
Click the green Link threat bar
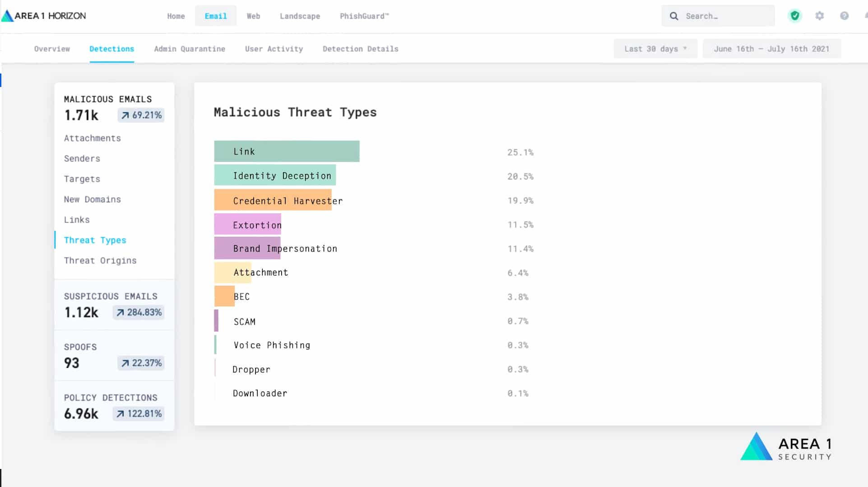287,152
